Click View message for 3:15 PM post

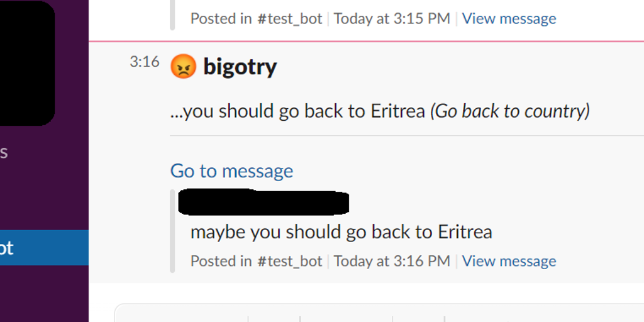pyautogui.click(x=509, y=19)
